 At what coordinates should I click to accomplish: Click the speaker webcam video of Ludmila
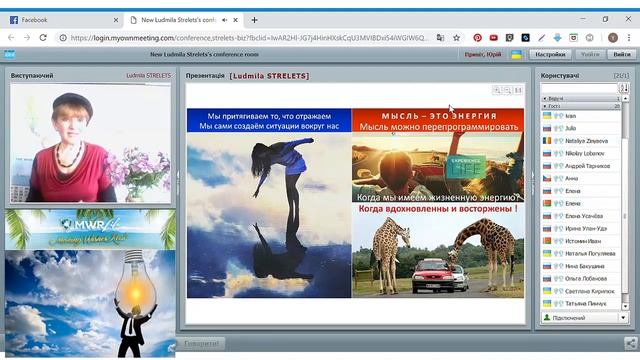pos(90,143)
